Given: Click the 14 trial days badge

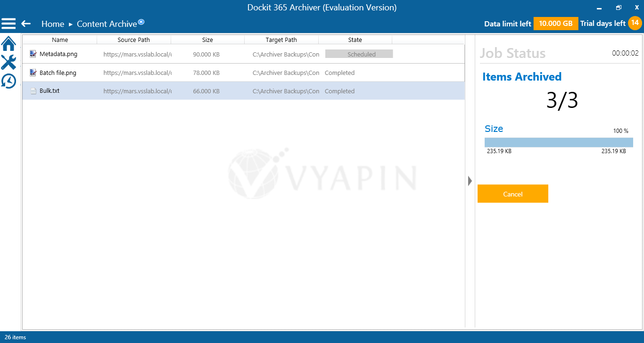Looking at the screenshot, I should [635, 23].
